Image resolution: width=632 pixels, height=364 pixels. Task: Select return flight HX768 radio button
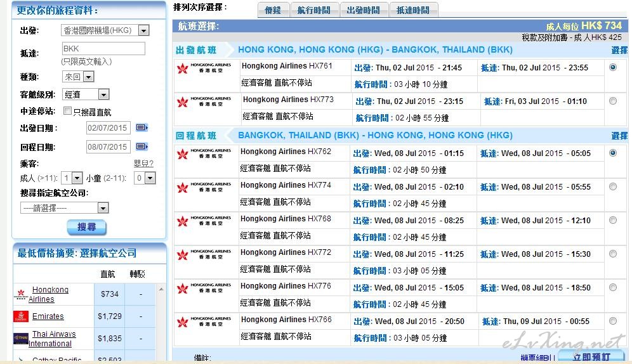[x=613, y=220]
